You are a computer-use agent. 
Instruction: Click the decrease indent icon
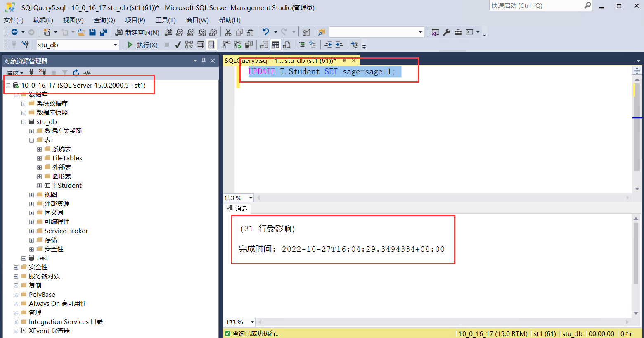[x=328, y=45]
